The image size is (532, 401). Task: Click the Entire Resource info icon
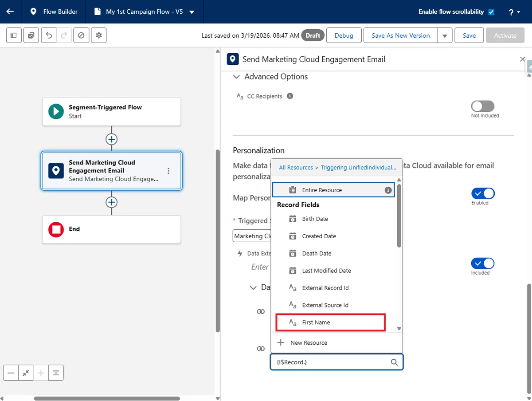pos(388,190)
